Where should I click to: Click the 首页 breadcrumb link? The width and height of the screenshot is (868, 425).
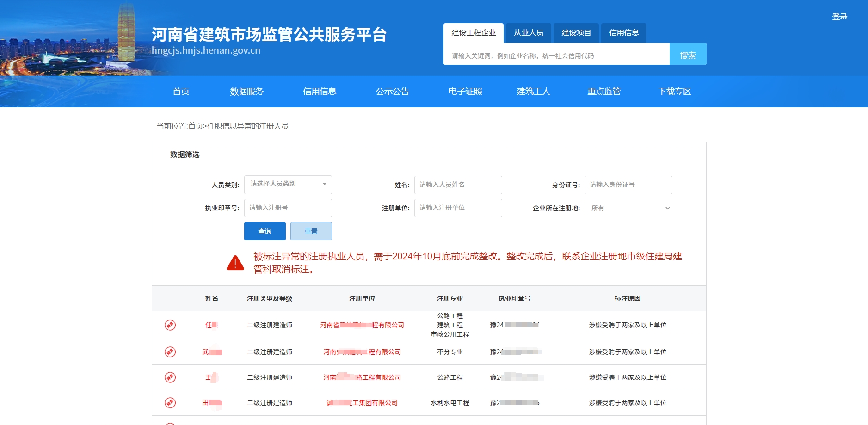(196, 126)
